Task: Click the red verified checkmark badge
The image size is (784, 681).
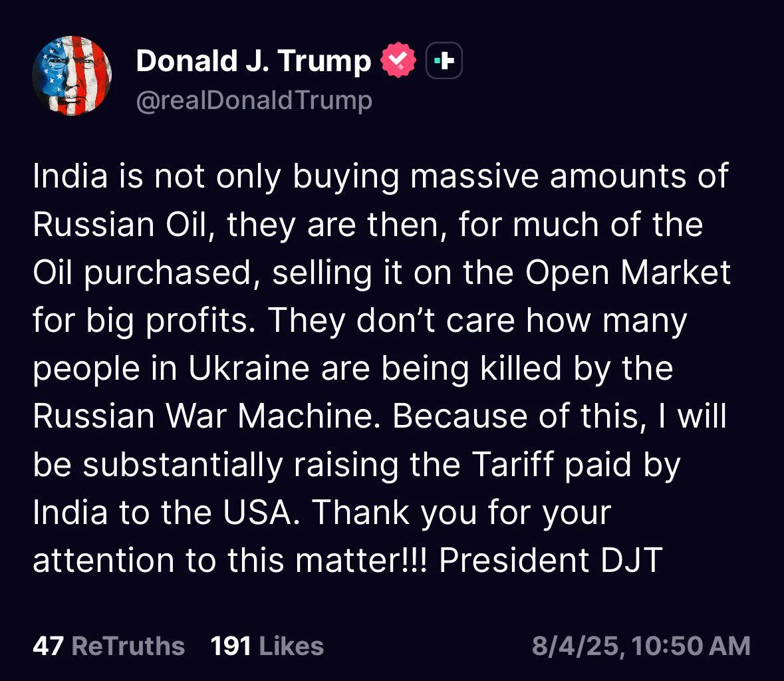Action: (398, 61)
